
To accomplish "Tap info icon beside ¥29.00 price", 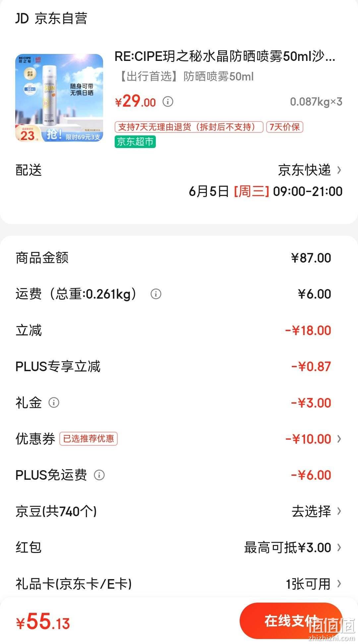I will coord(168,101).
